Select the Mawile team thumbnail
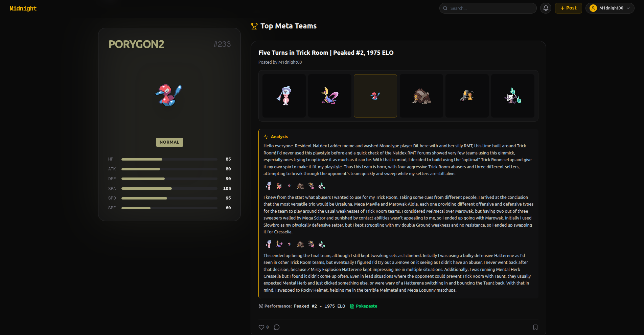644x335 pixels. [467, 96]
